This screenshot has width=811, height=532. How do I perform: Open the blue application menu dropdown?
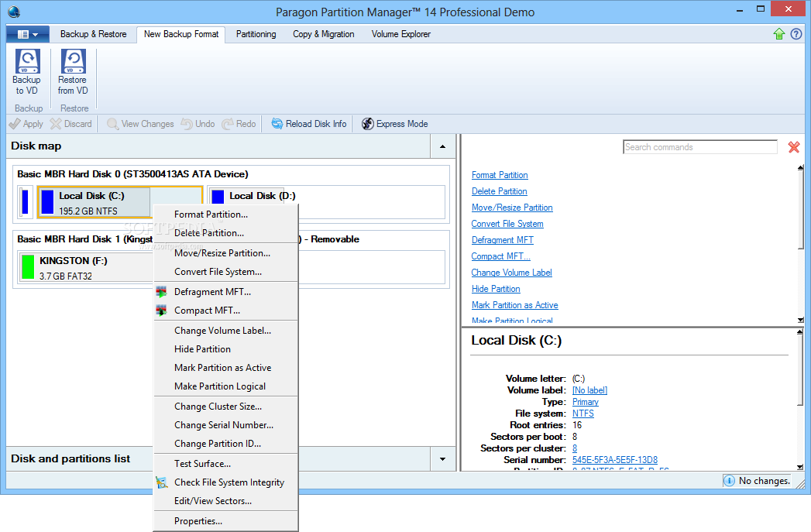(x=28, y=35)
